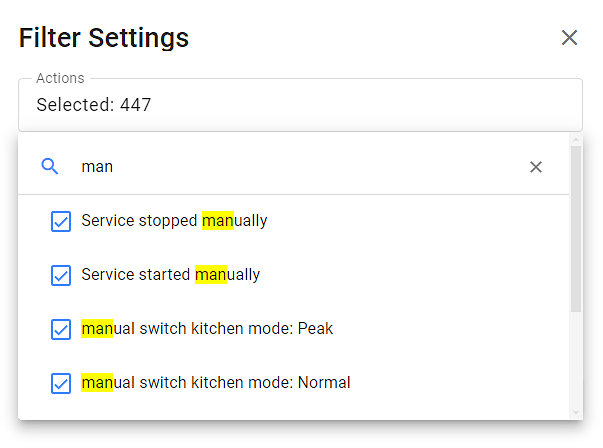Click the highlighted 'man' in Service stopped manually
Screen dimensions: 603x448
click(217, 220)
